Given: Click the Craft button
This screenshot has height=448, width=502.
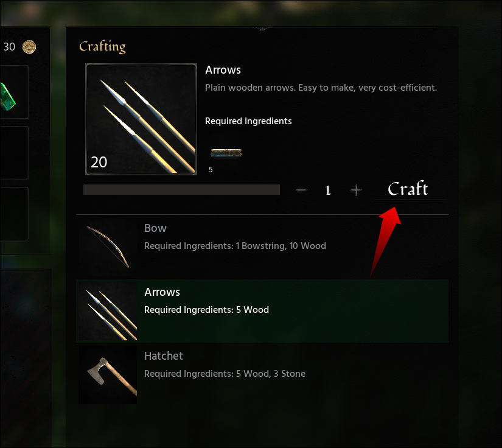Looking at the screenshot, I should click(x=408, y=189).
